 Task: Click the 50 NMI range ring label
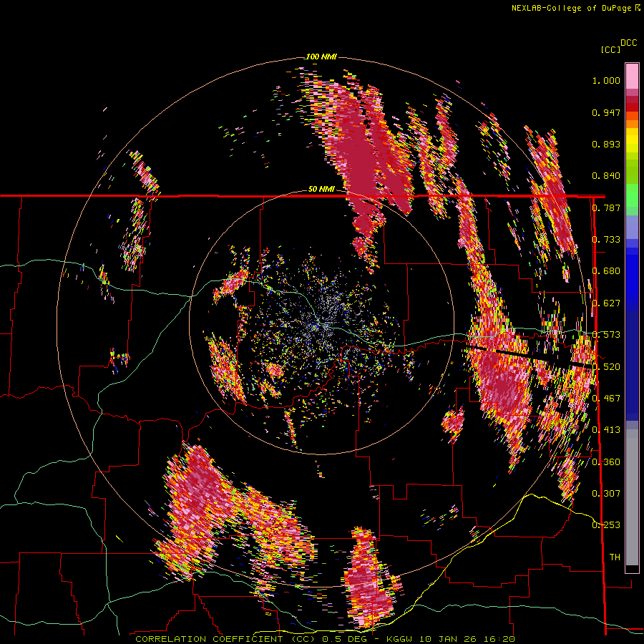(321, 190)
